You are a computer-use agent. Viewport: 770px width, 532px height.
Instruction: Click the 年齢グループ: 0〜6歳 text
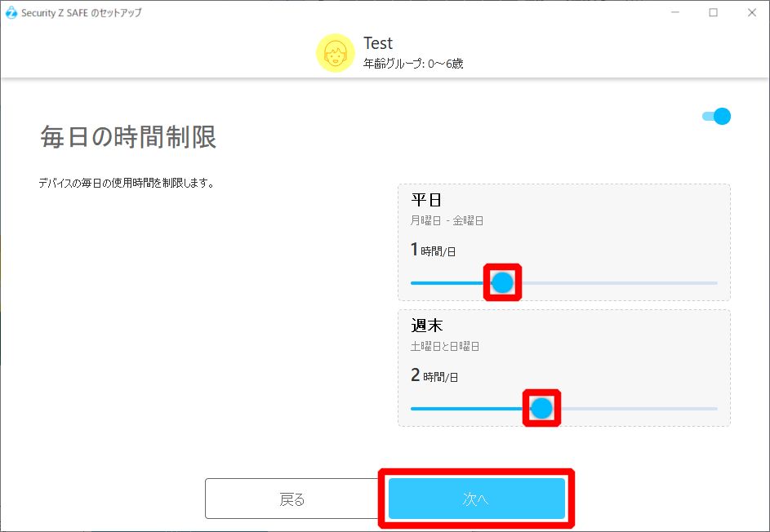tap(413, 64)
